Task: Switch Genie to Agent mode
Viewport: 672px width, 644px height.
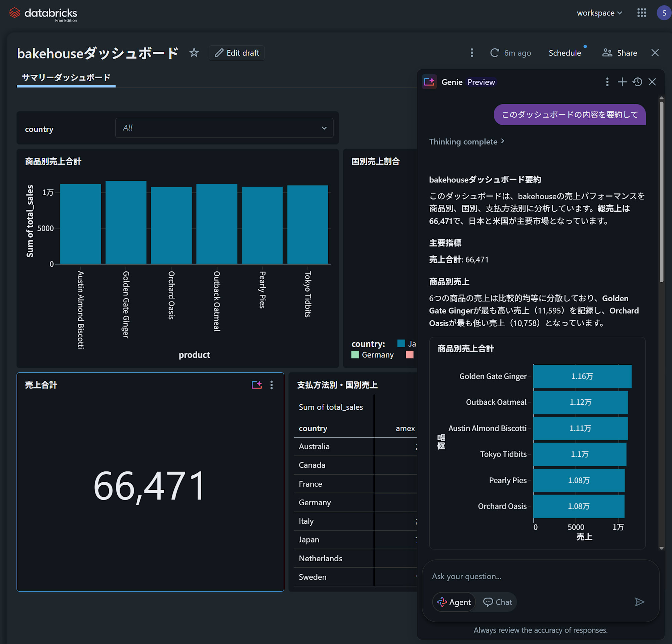Action: pyautogui.click(x=454, y=602)
